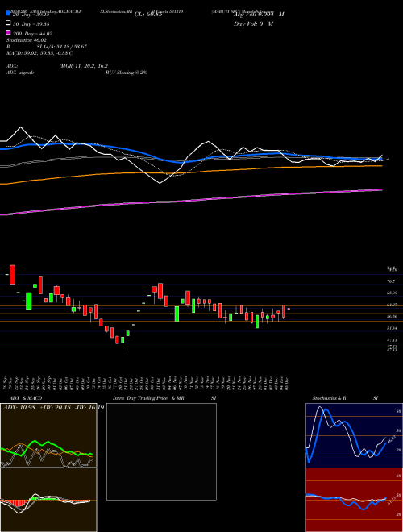Click the magenta 200-day moving average line
The image size is (403, 532).
tap(191, 202)
